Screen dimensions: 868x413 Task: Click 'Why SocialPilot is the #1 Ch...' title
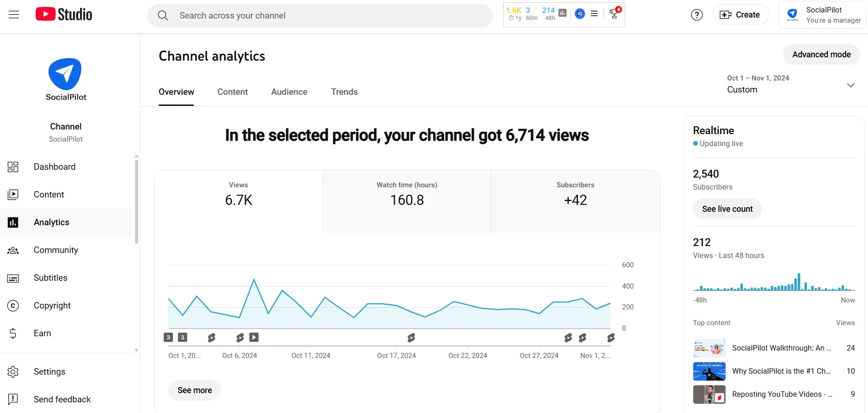pyautogui.click(x=781, y=371)
